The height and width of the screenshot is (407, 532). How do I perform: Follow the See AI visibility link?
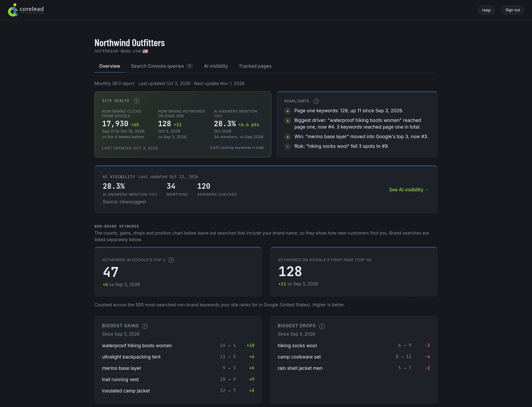pos(409,190)
